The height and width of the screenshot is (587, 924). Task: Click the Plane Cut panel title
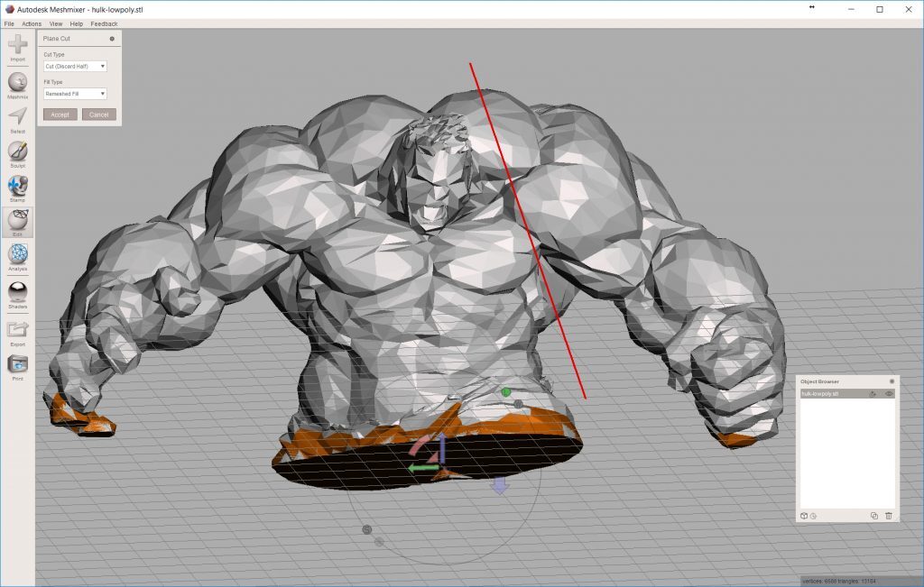(57, 39)
